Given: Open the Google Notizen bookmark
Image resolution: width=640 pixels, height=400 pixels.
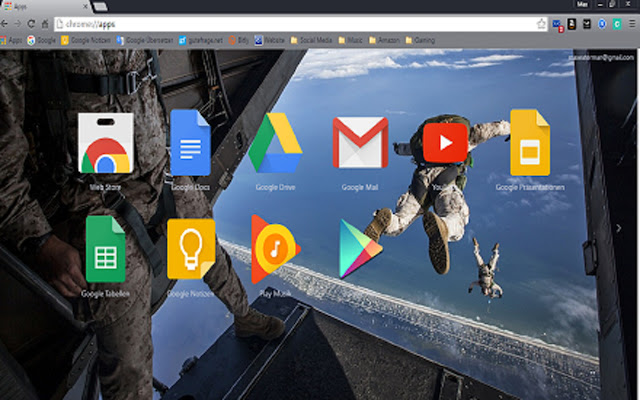Looking at the screenshot, I should tap(86, 40).
